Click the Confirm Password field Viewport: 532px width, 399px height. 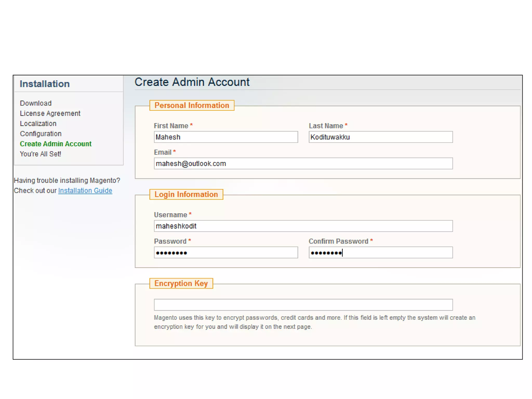click(x=380, y=252)
